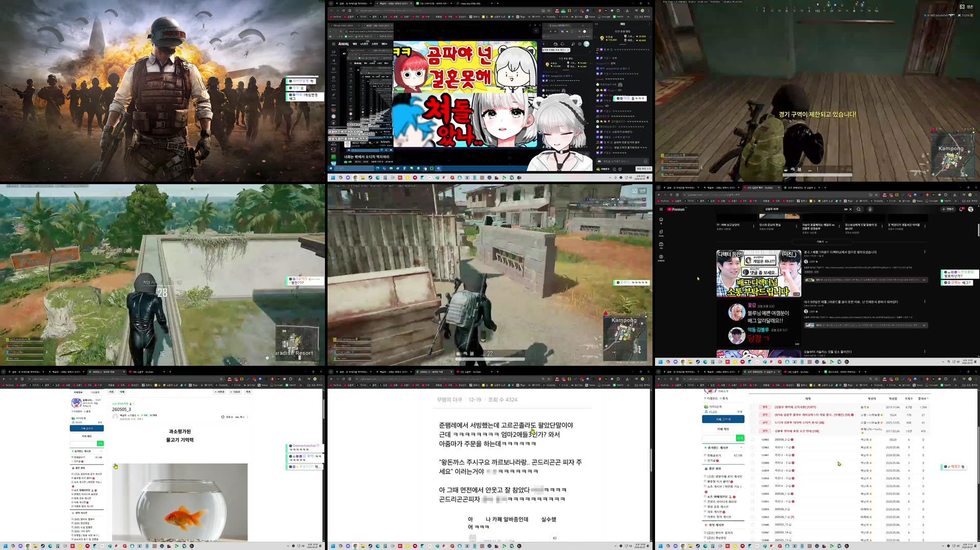Image resolution: width=980 pixels, height=550 pixels.
Task: Tick the checkbox for post 123861
Action: [752, 455]
